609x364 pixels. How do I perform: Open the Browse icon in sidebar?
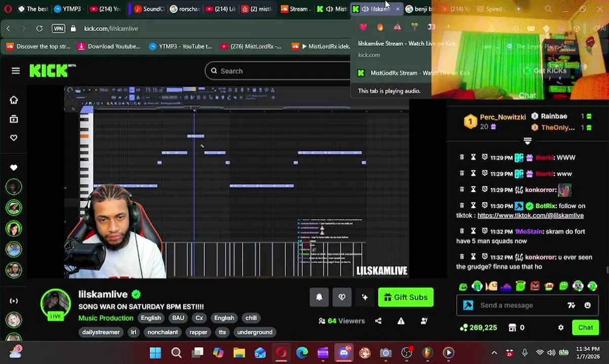[x=14, y=119]
